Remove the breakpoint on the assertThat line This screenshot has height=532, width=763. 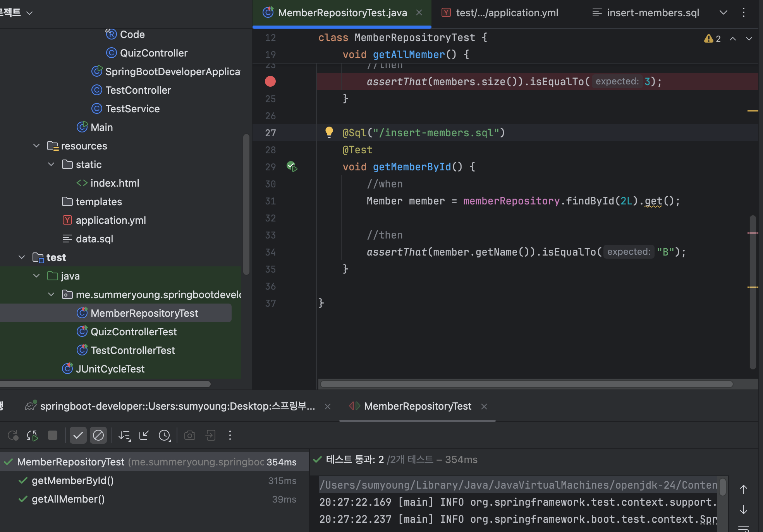[270, 81]
